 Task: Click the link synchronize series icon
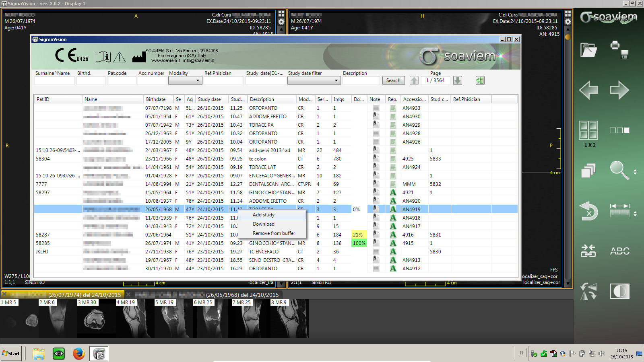tap(588, 251)
